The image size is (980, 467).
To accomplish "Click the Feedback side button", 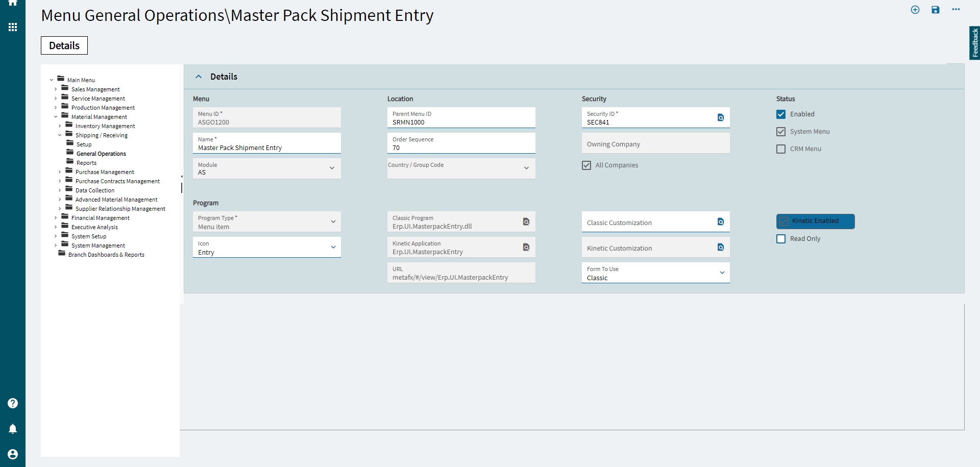I will click(x=975, y=43).
